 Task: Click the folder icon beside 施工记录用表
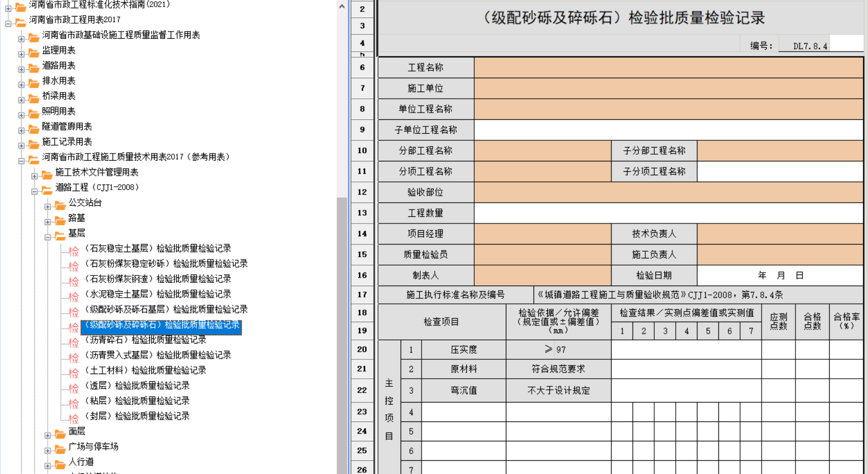34,144
